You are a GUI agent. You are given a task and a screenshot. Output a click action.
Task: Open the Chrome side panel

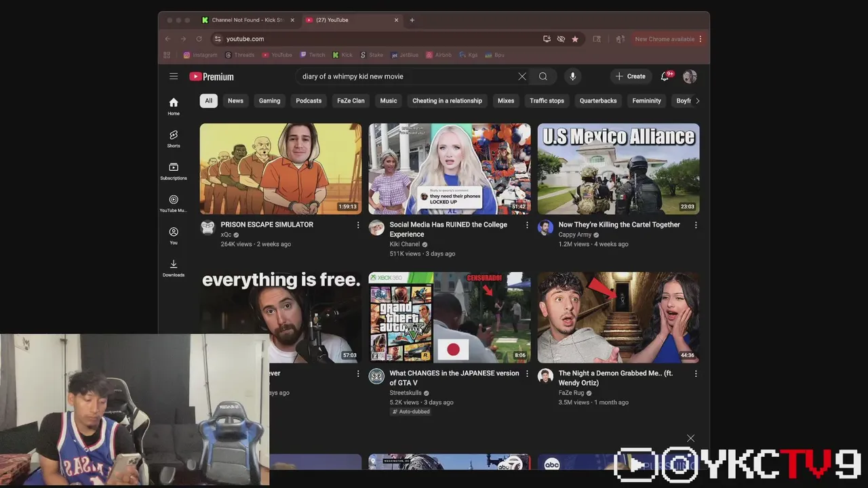597,39
